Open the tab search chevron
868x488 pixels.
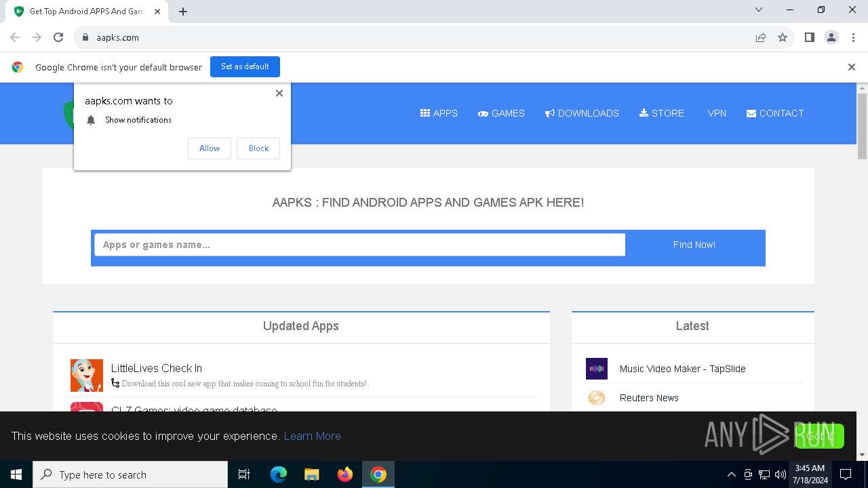(x=759, y=9)
